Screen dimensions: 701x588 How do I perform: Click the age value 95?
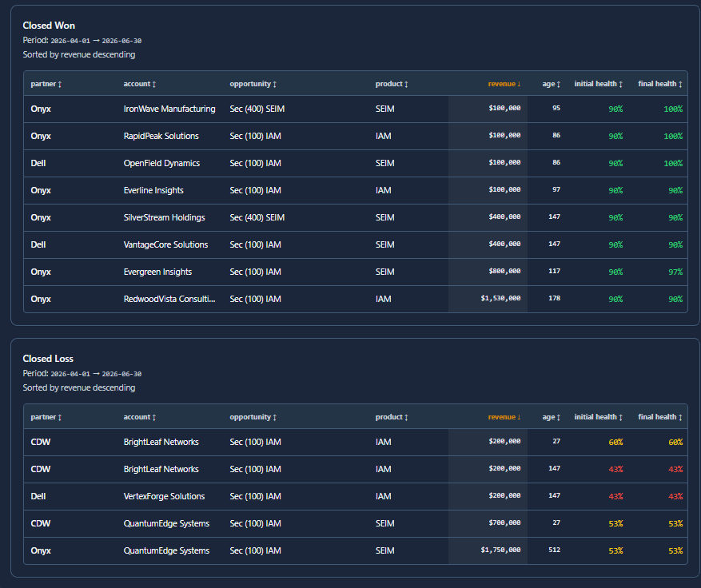click(556, 108)
